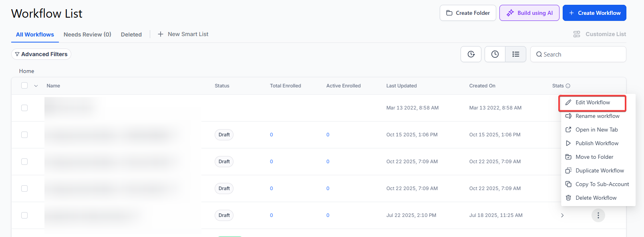Screen dimensions: 644x237
Task: Toggle the select-all checkbox in header
Action: click(x=24, y=85)
